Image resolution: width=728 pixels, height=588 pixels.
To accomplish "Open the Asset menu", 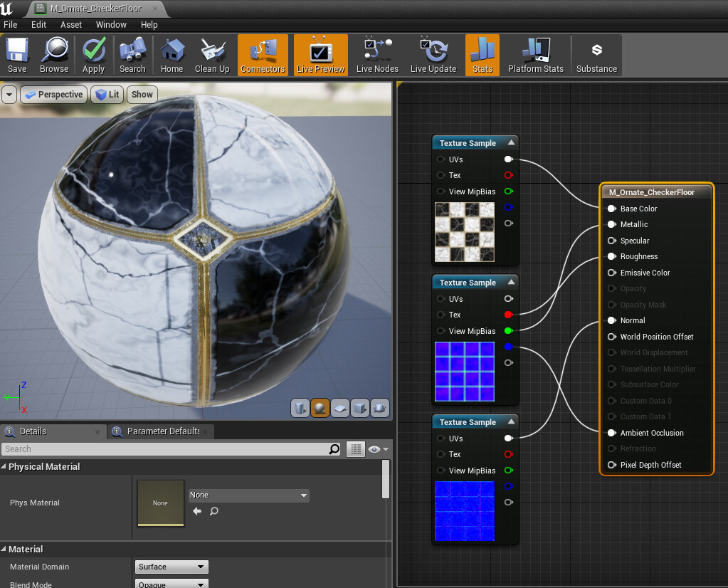I will (x=71, y=24).
